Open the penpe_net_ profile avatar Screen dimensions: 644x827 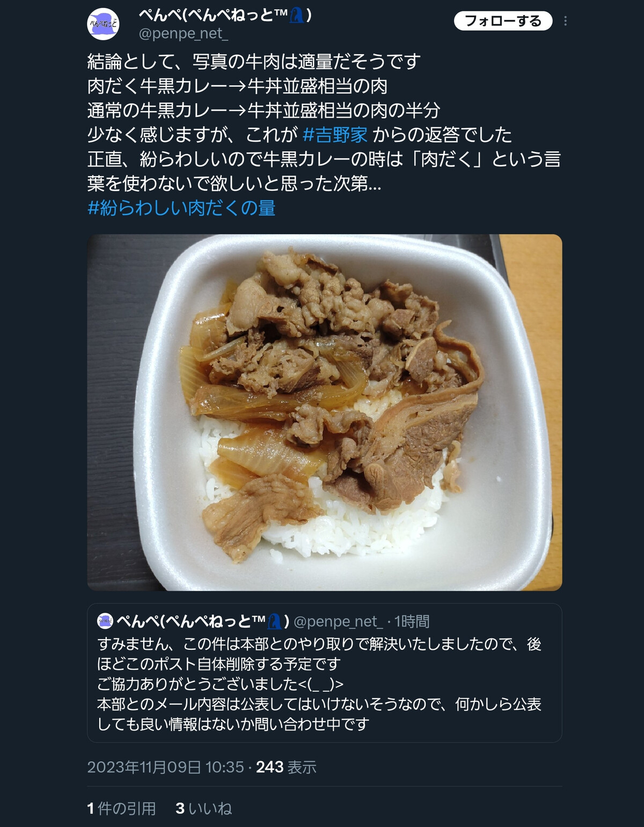click(x=103, y=24)
